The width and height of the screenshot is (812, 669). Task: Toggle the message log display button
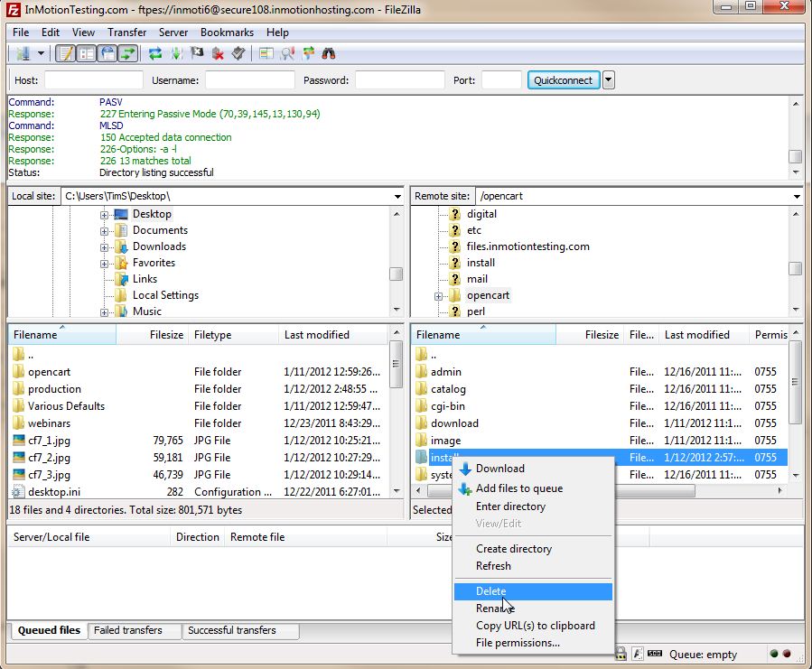(66, 53)
